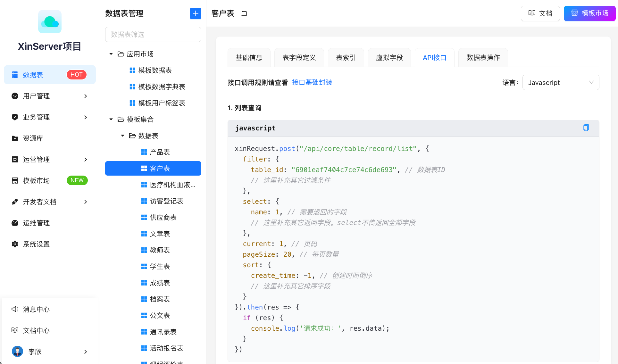
Task: Open the language selector showing Javascript
Action: coord(561,82)
